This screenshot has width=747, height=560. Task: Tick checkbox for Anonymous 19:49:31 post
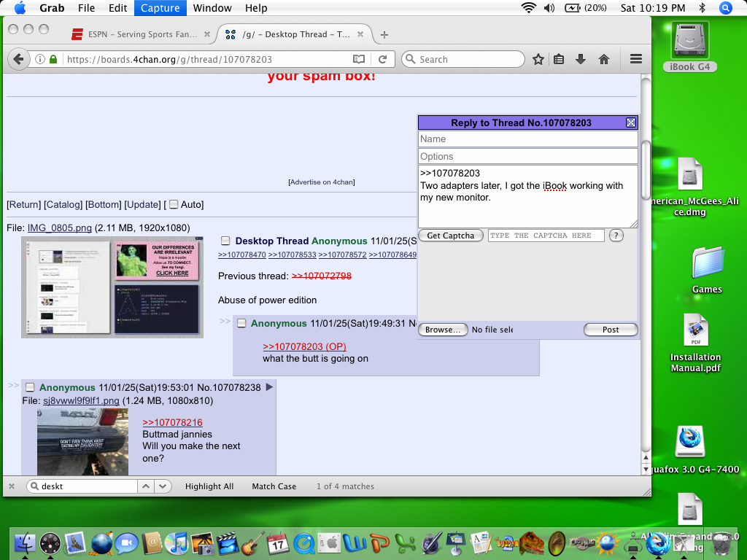241,323
